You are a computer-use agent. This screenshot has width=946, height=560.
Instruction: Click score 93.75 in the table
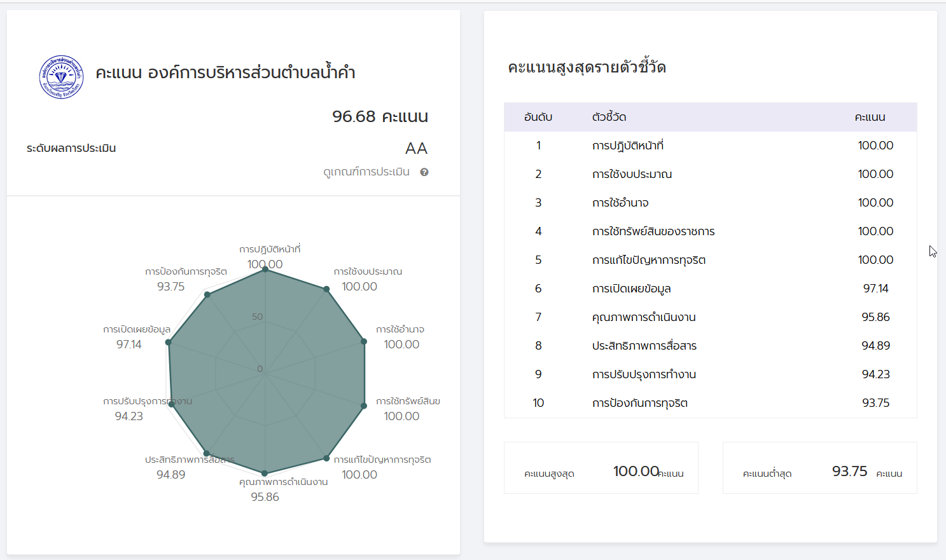click(x=875, y=403)
